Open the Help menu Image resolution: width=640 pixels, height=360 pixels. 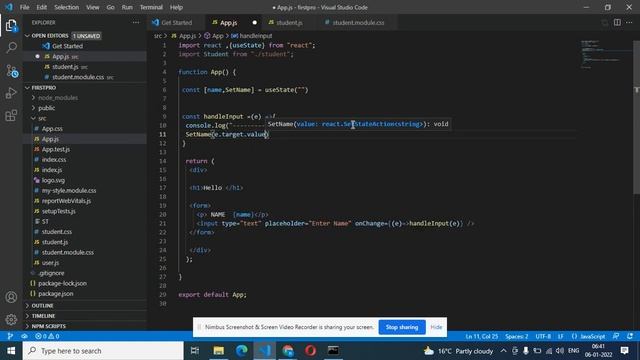point(176,7)
